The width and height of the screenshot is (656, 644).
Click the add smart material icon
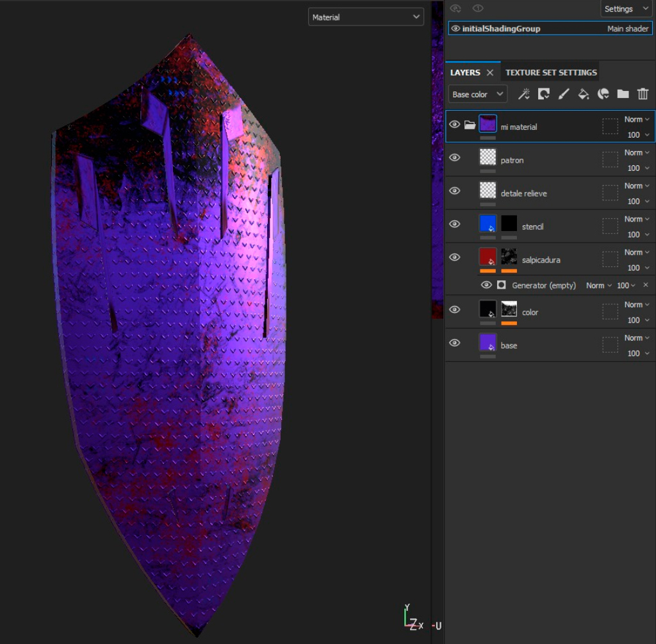tap(603, 94)
